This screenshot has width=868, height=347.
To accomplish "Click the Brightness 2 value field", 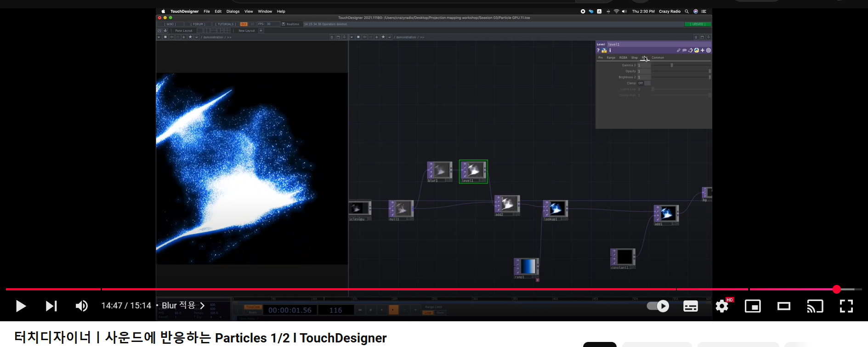I will tap(644, 77).
